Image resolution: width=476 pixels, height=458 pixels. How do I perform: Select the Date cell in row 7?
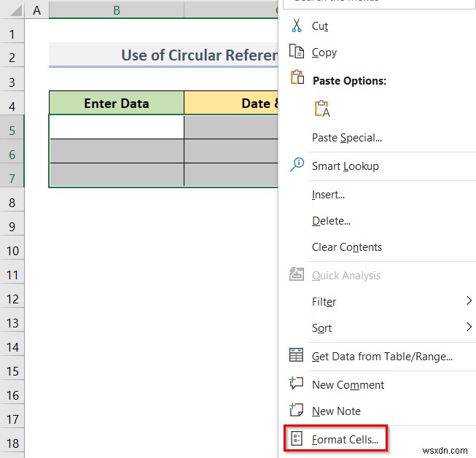click(x=231, y=175)
